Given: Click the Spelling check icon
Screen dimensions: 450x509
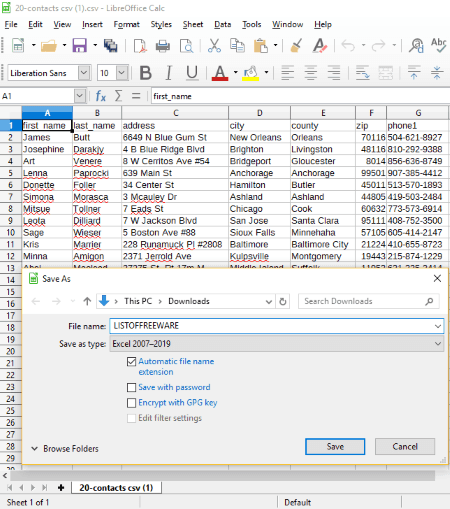Looking at the screenshot, I should click(439, 45).
